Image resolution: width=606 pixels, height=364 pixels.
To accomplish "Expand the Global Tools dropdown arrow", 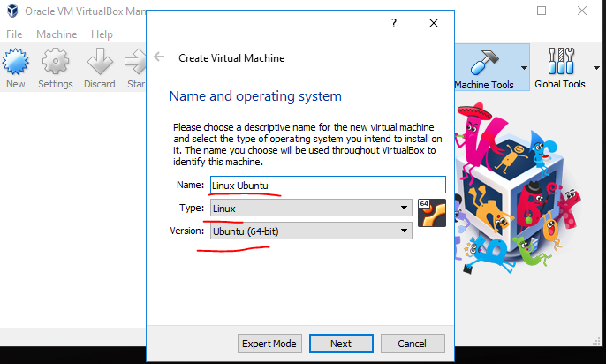I will (596, 68).
